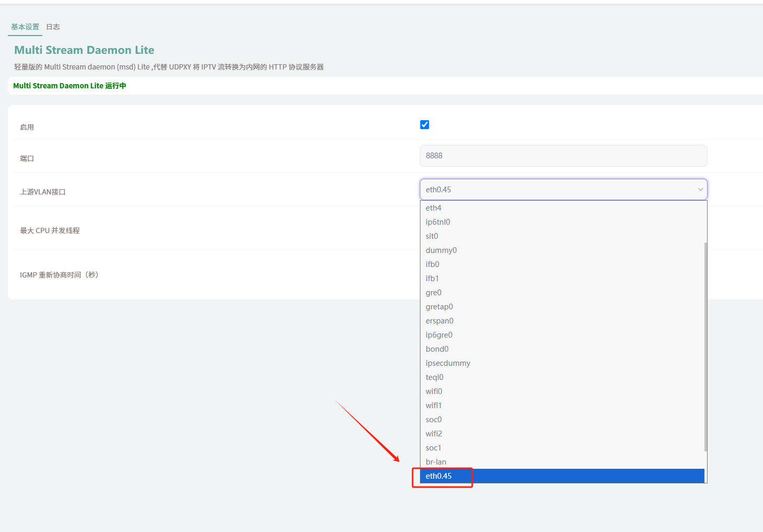Select bond0 from the dropdown list

tap(437, 349)
